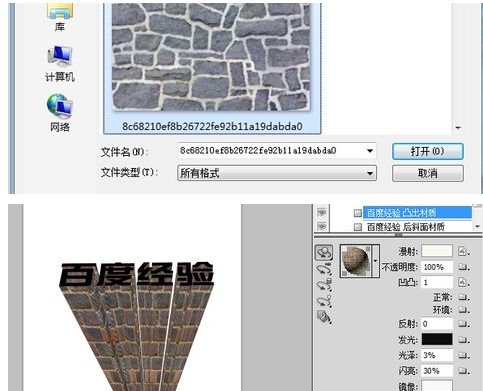Select the 3D light rotate tool
This screenshot has width=483, height=391.
tap(325, 301)
